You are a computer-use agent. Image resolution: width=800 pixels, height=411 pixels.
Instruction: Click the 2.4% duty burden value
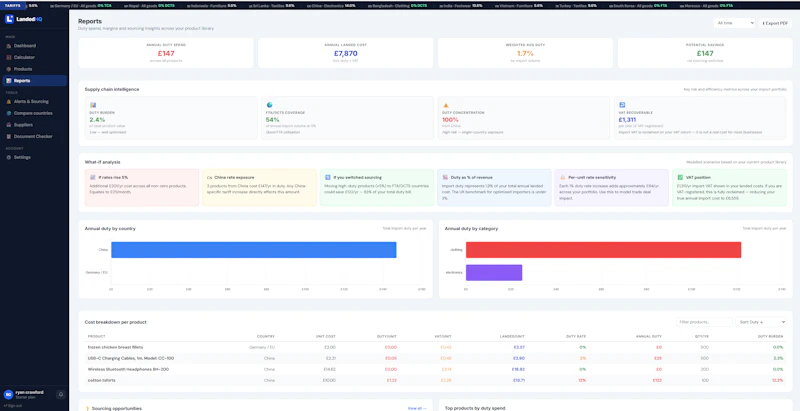(x=97, y=120)
